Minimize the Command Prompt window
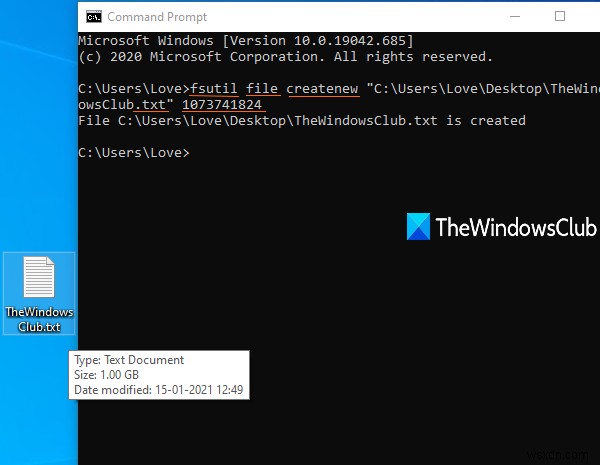This screenshot has height=465, width=600. click(515, 16)
